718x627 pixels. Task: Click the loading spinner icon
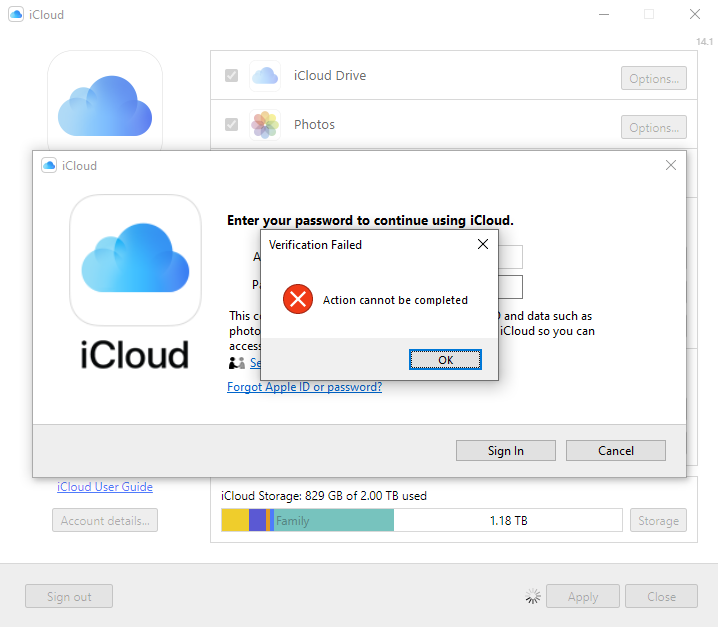click(533, 596)
